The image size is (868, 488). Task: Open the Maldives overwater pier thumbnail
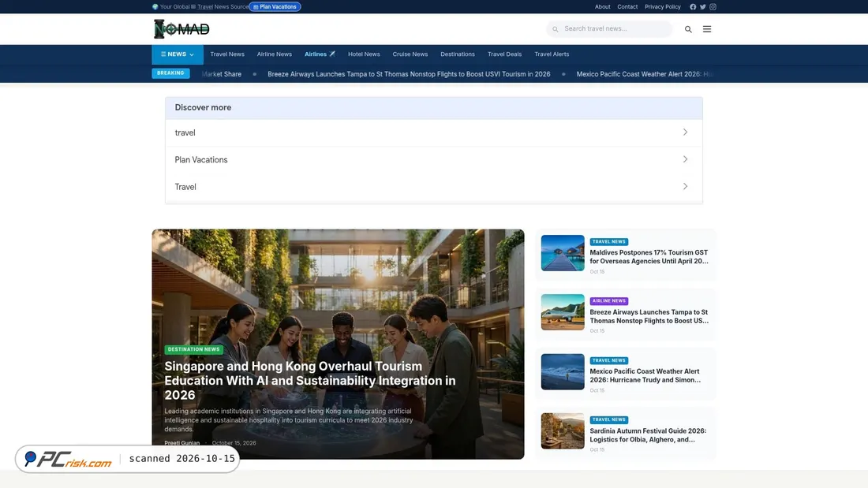click(x=563, y=253)
